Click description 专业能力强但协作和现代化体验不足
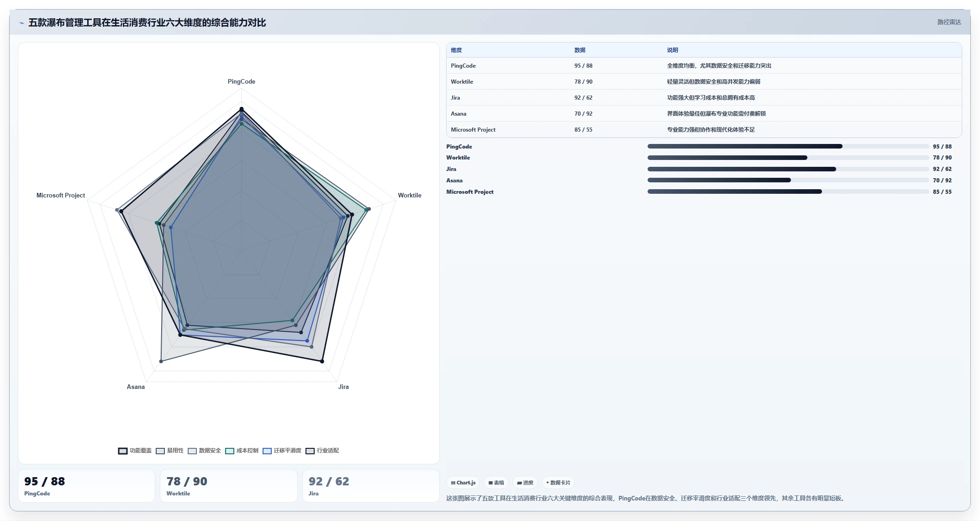This screenshot has width=980, height=521. pos(711,130)
